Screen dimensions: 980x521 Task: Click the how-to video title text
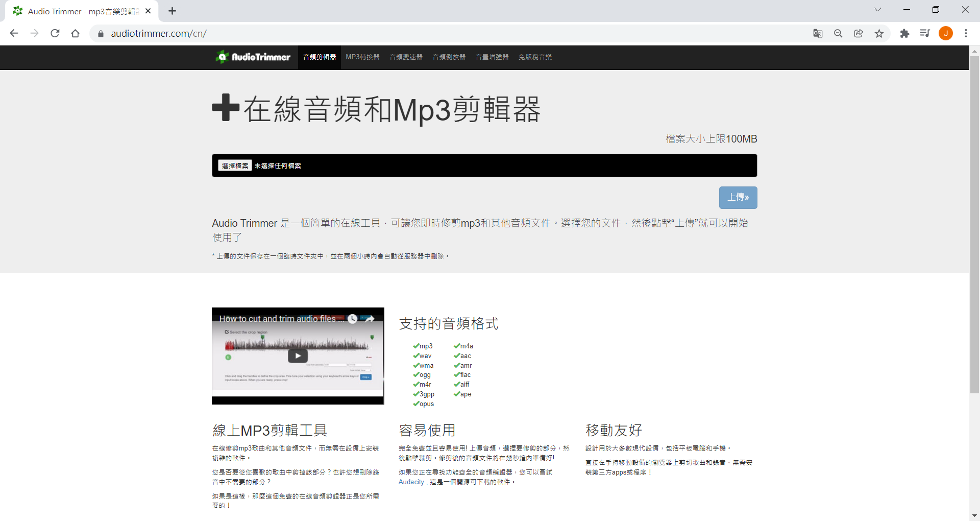[281, 319]
